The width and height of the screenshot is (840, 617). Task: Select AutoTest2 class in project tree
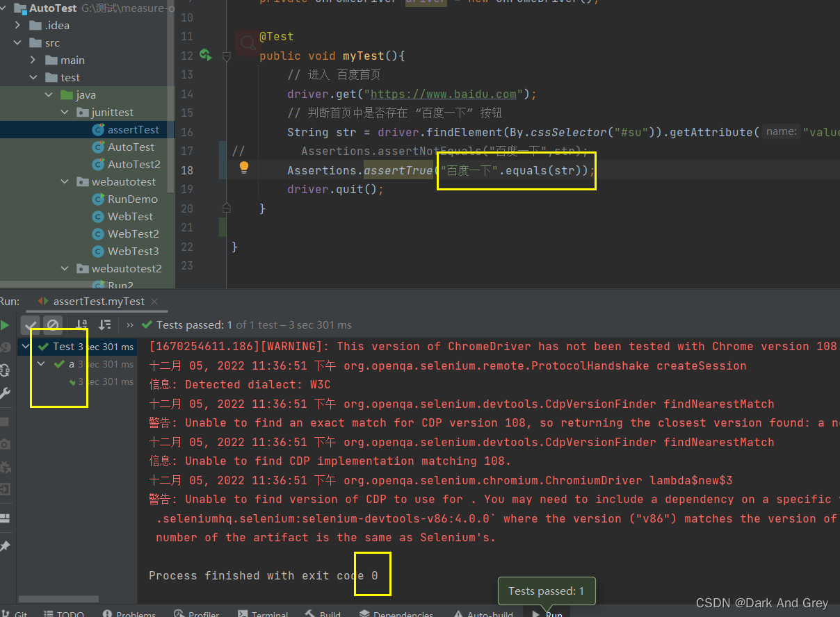pos(134,165)
